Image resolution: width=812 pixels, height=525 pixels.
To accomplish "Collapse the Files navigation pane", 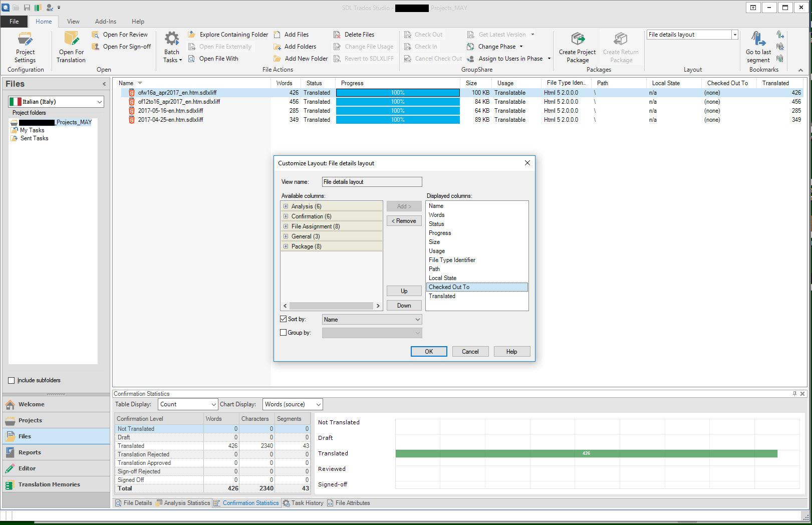I will (x=104, y=84).
